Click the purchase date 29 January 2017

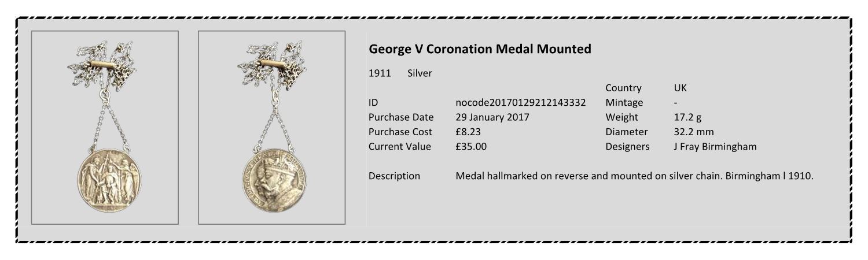coord(492,117)
